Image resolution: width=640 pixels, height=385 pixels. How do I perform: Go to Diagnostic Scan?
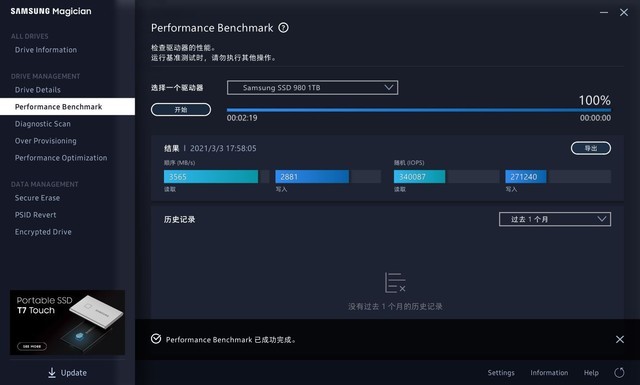click(x=42, y=124)
